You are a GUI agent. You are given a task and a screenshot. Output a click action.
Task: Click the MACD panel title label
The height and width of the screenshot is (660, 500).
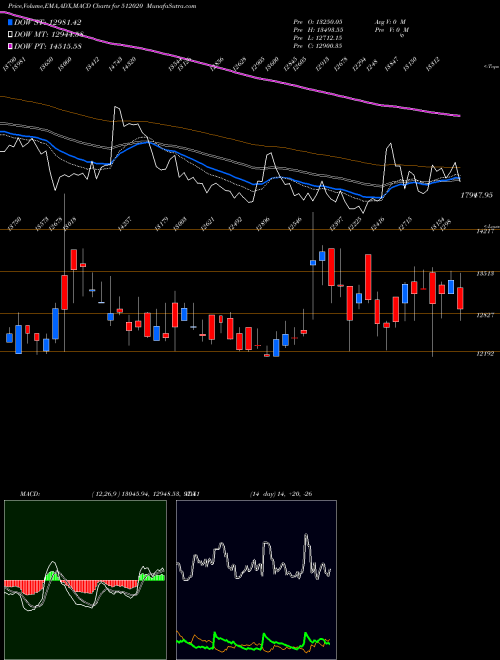click(30, 493)
